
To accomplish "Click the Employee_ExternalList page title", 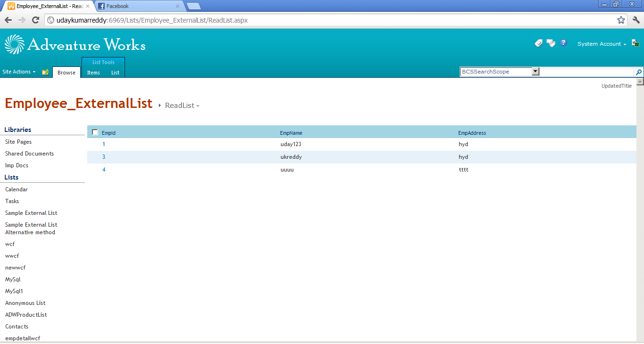I will (x=79, y=103).
